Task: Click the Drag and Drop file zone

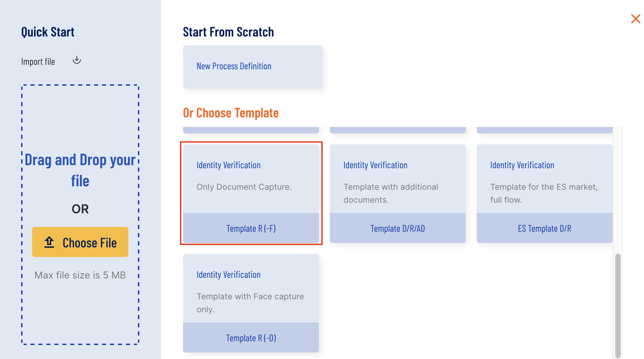Action: pos(80,214)
